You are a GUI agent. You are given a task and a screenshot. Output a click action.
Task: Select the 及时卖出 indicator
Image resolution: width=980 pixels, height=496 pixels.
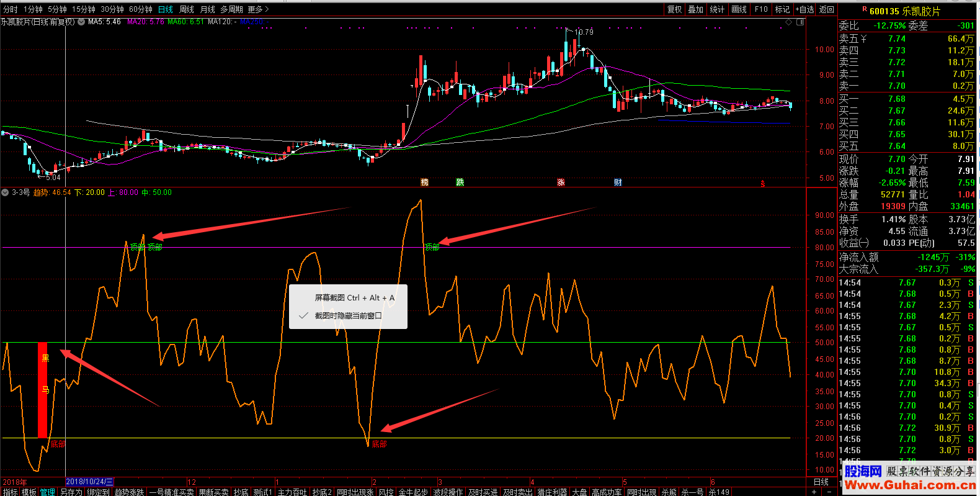tap(517, 492)
